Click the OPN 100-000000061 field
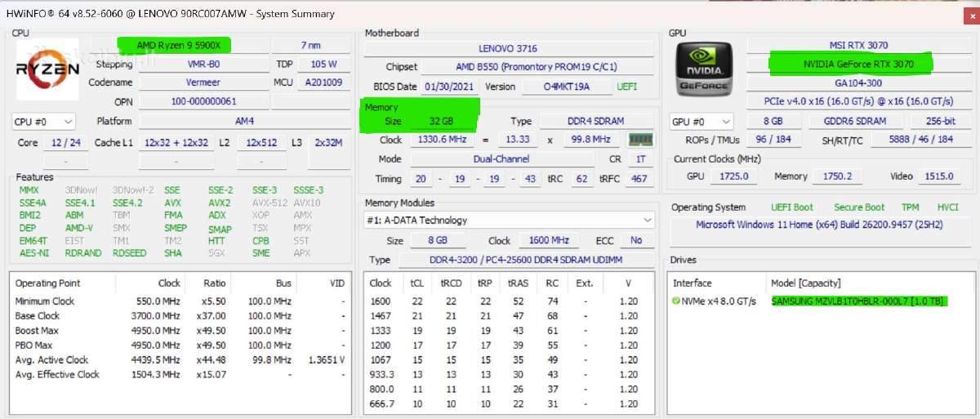Image resolution: width=980 pixels, height=419 pixels. point(203,101)
